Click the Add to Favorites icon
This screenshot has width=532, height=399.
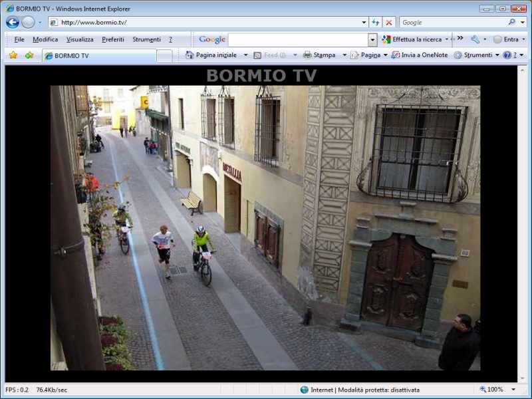[x=29, y=55]
